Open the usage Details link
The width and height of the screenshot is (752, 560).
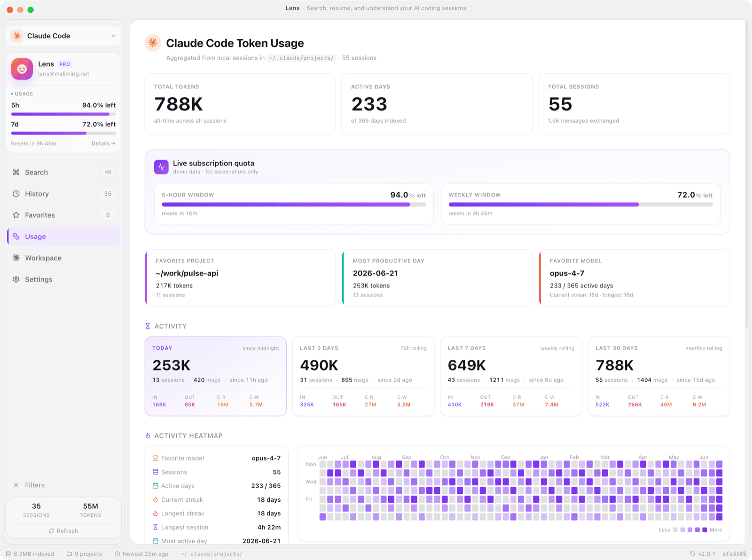[103, 143]
